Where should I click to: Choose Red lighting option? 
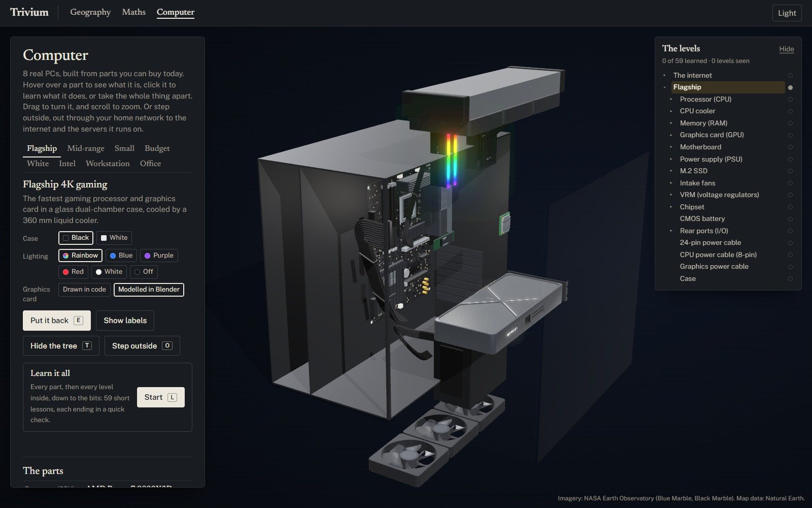(73, 272)
